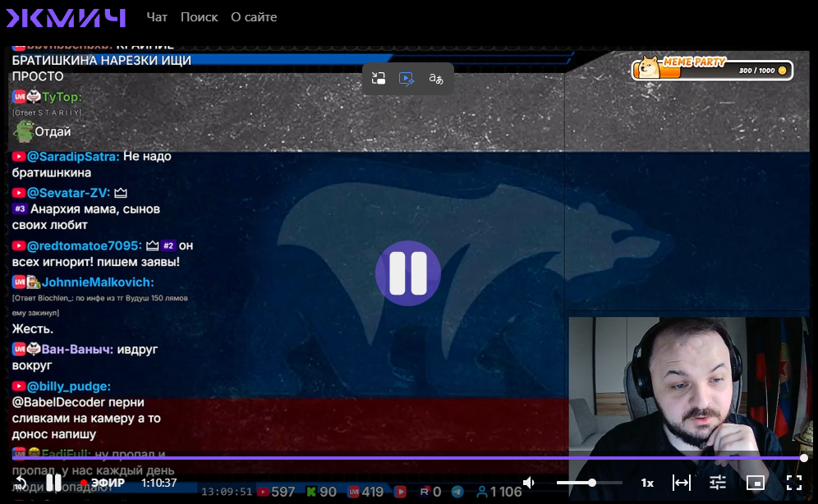Adjust the volume slider
This screenshot has height=504, width=818.
(x=589, y=483)
